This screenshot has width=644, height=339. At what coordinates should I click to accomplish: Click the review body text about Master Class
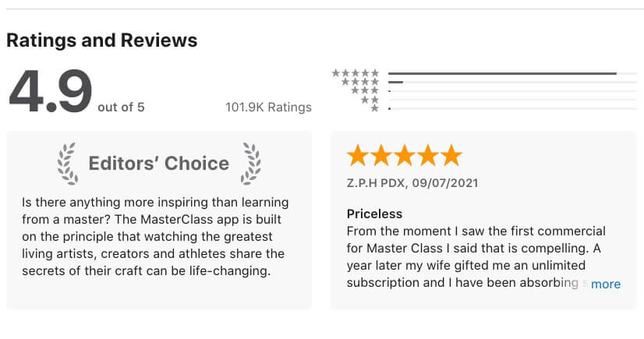(x=476, y=257)
